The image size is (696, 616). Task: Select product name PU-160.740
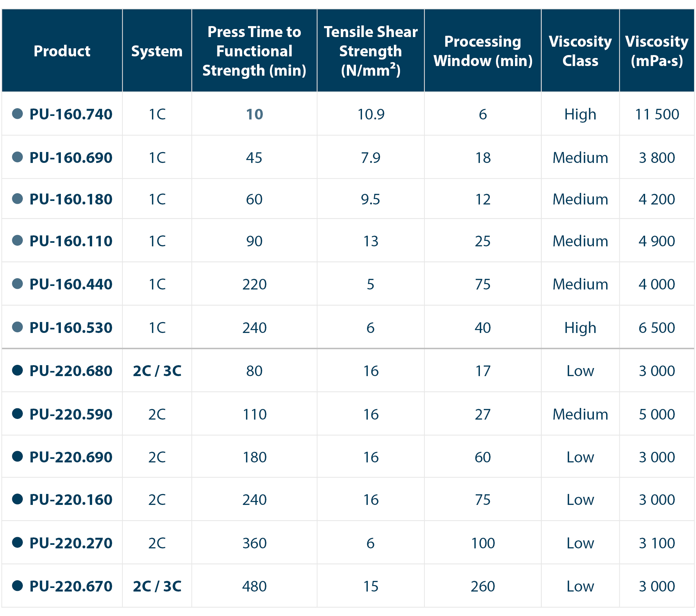click(x=71, y=114)
